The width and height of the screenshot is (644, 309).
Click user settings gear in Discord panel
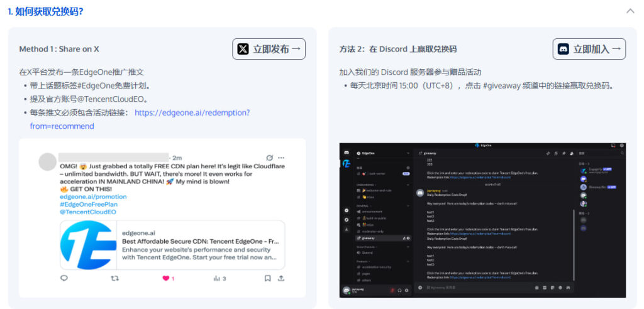point(407,291)
